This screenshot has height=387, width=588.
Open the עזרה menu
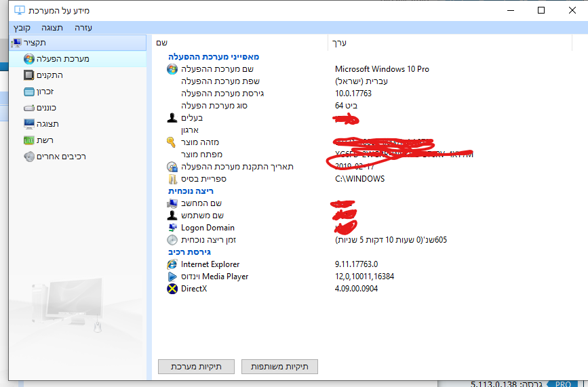[x=83, y=28]
